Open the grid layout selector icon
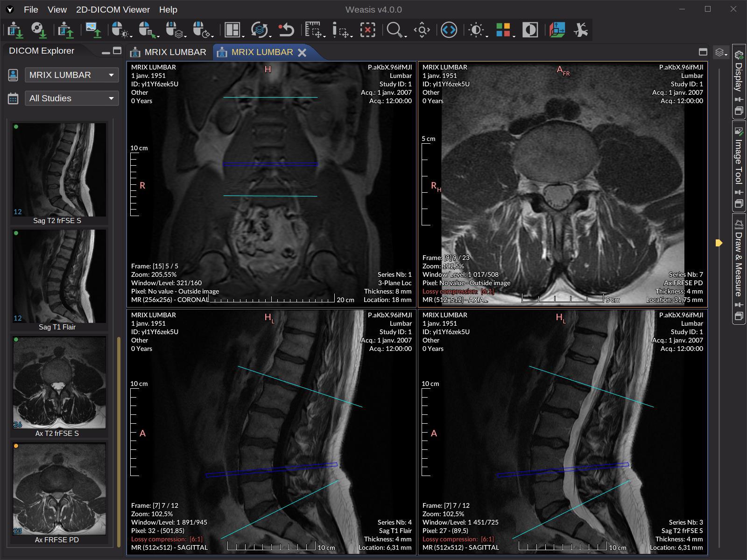Image resolution: width=747 pixels, height=560 pixels. click(232, 30)
